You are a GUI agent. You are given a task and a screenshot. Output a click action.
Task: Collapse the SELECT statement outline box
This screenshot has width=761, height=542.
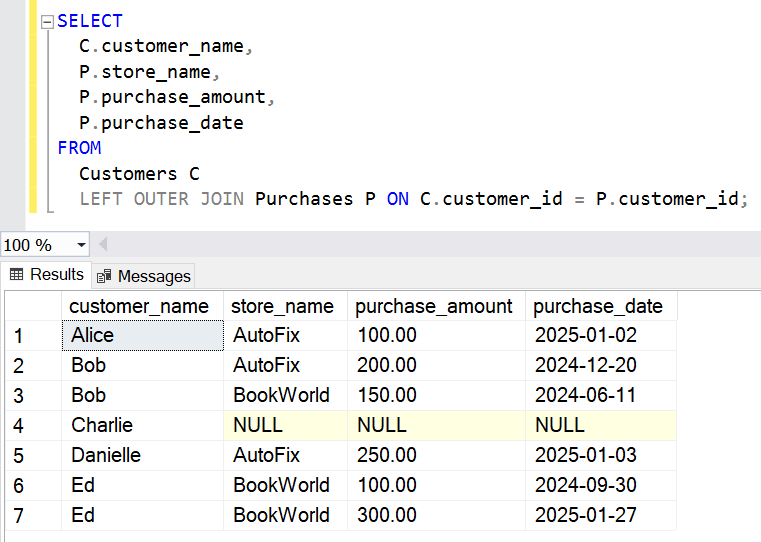47,22
